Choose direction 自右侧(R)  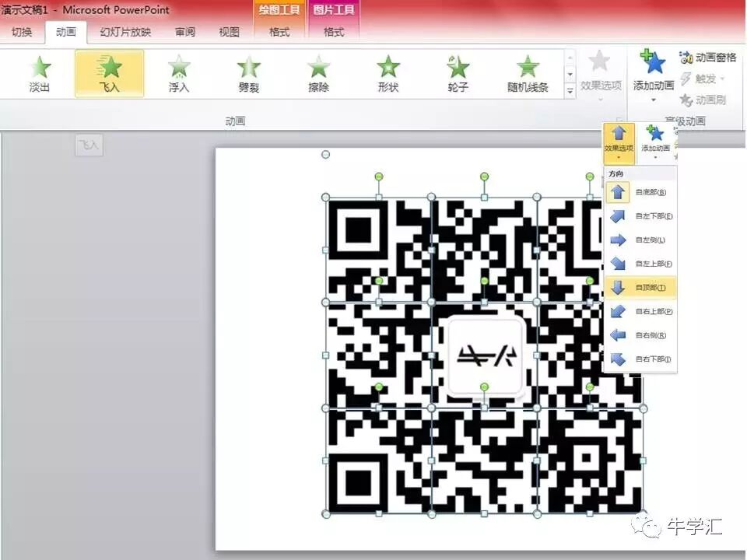640,334
